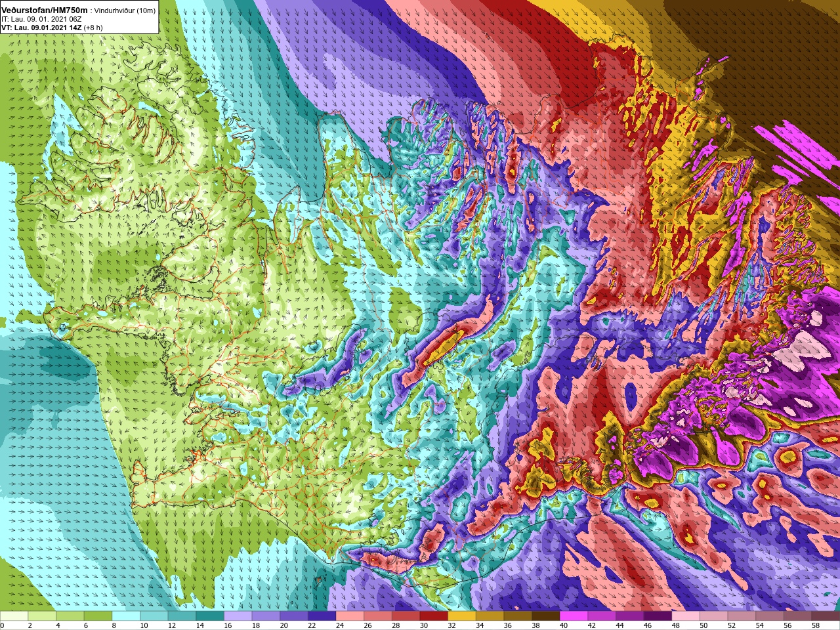Click the legend swatch between 28 and 30
840x630 pixels.
click(406, 617)
